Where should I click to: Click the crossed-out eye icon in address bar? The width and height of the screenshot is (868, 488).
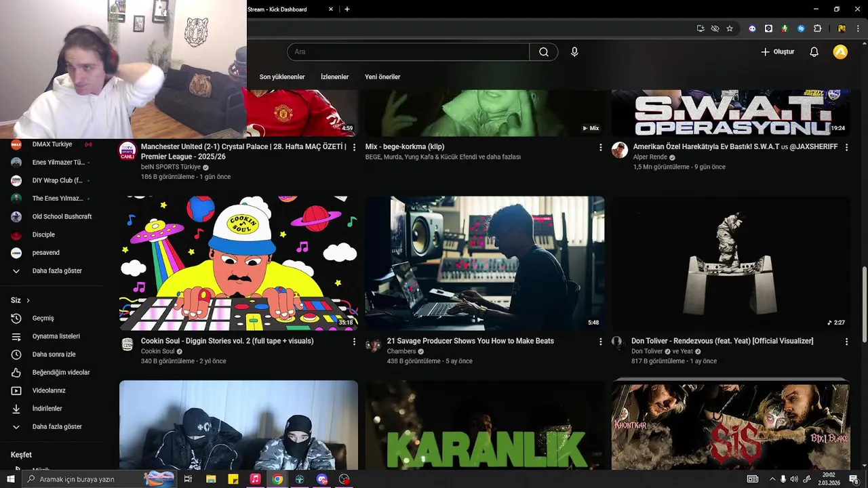(715, 28)
